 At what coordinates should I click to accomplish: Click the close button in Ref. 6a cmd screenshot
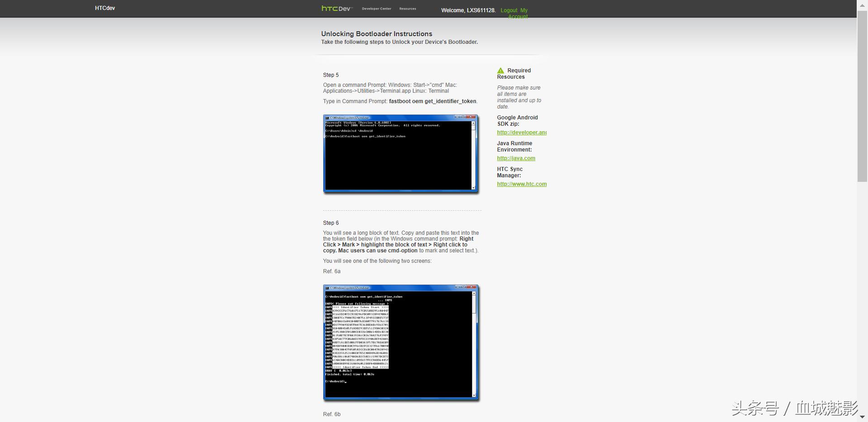(x=471, y=287)
